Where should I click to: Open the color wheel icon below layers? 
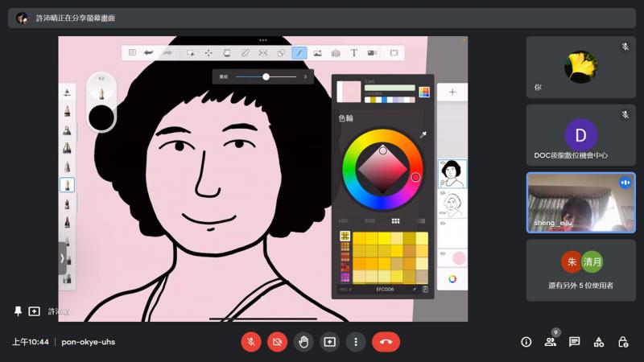tap(452, 279)
